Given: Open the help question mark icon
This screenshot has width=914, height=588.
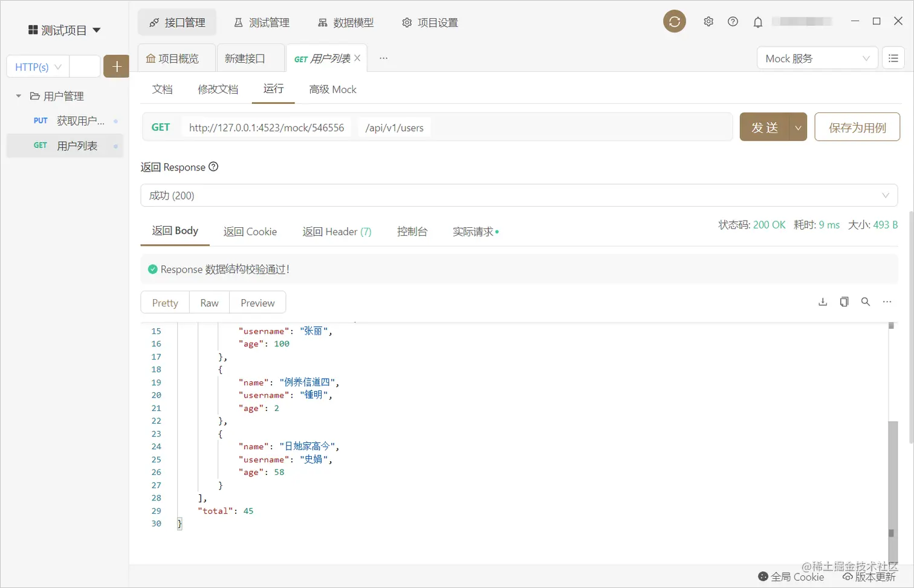Looking at the screenshot, I should point(733,22).
